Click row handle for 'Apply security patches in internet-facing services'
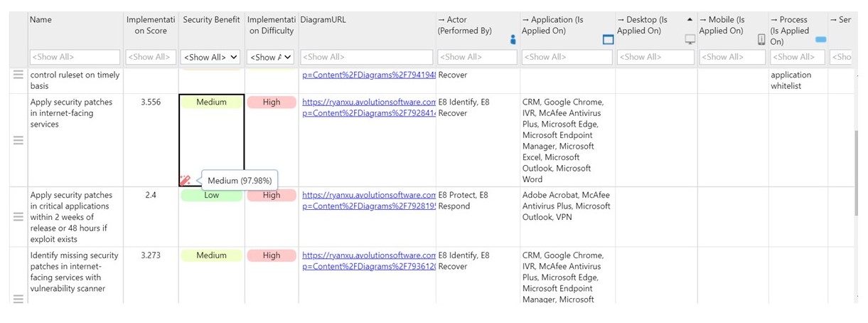The image size is (868, 323). (x=18, y=140)
